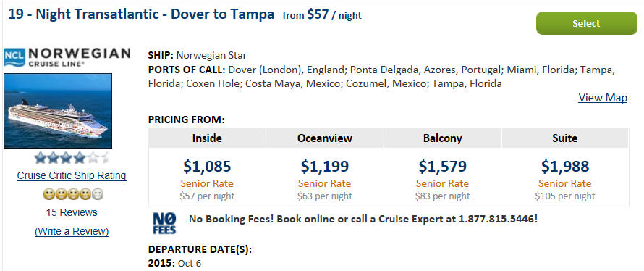Click Senior Rate under Balcony price
The image size is (644, 271).
point(442,183)
